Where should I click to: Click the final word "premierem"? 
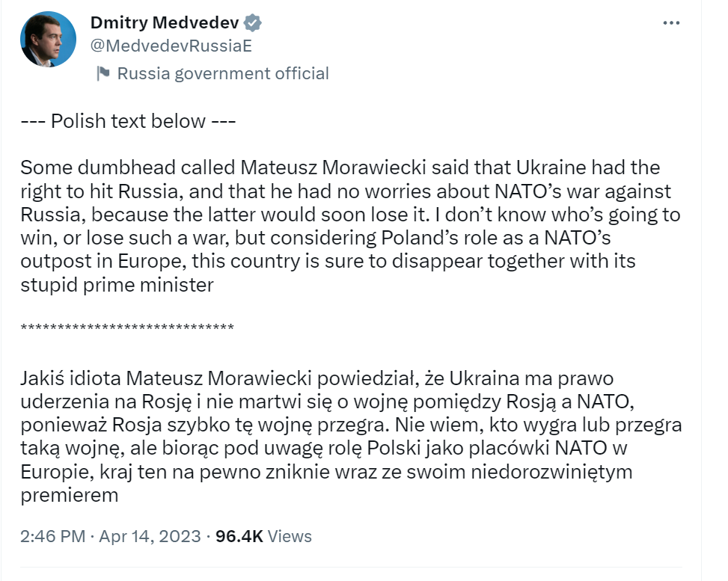(x=70, y=495)
